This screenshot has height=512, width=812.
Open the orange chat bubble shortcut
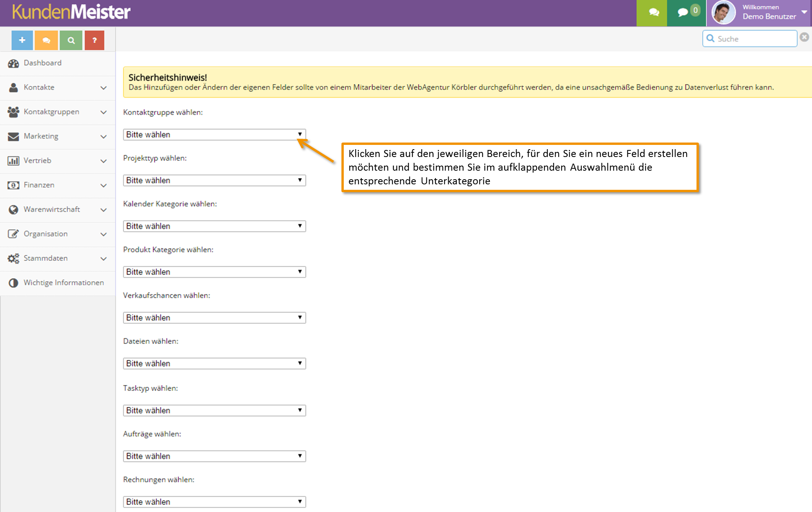coord(46,40)
